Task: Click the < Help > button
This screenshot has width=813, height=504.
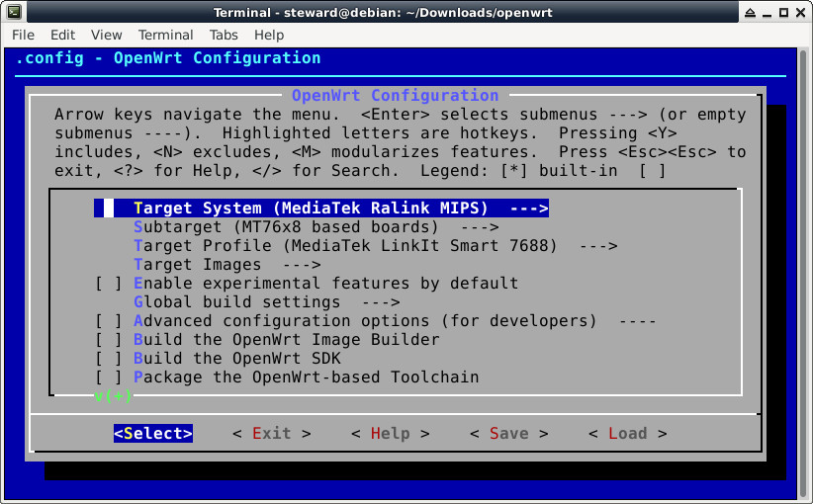Action: [391, 434]
